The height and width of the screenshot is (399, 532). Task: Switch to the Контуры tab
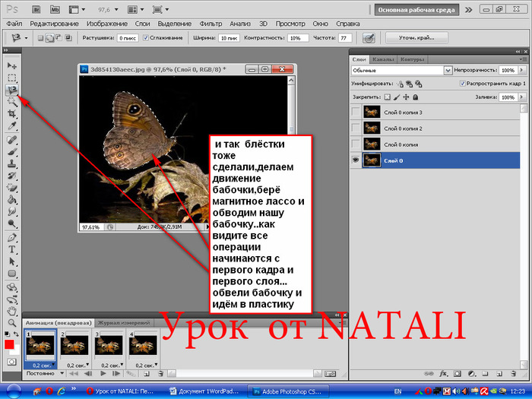[x=412, y=59]
